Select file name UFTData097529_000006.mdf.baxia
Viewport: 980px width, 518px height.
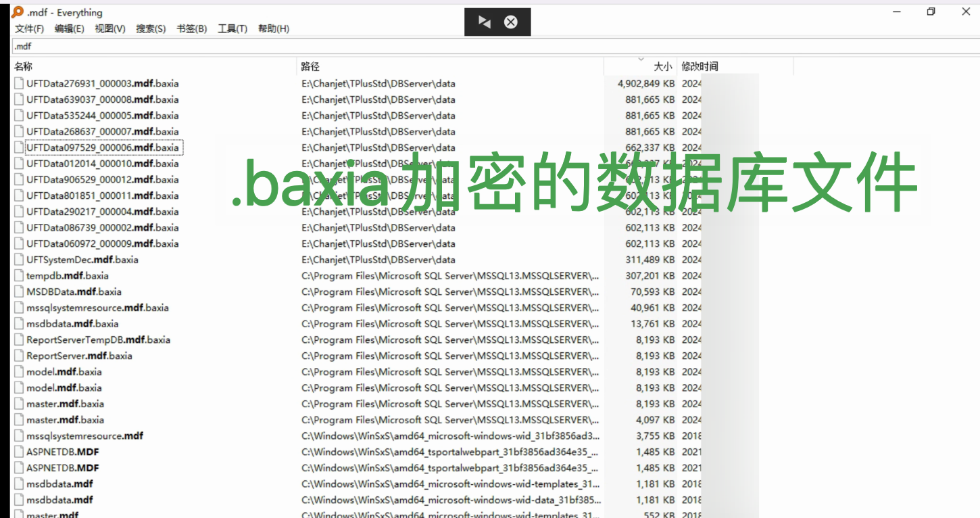(103, 147)
